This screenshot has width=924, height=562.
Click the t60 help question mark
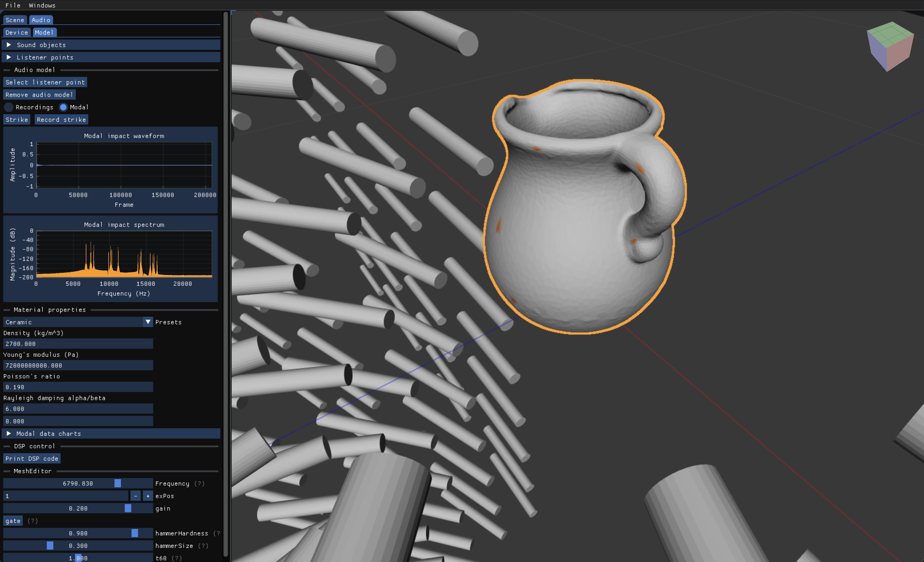177,558
